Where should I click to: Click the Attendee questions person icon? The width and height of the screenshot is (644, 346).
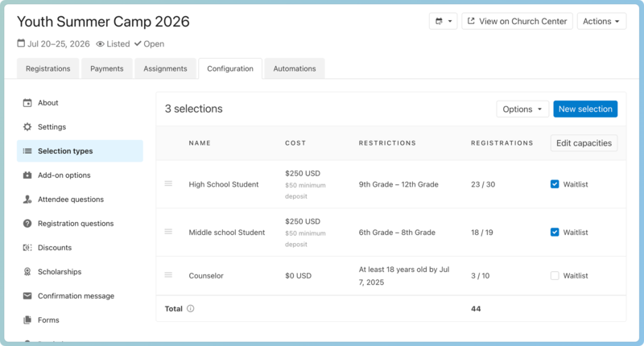27,200
